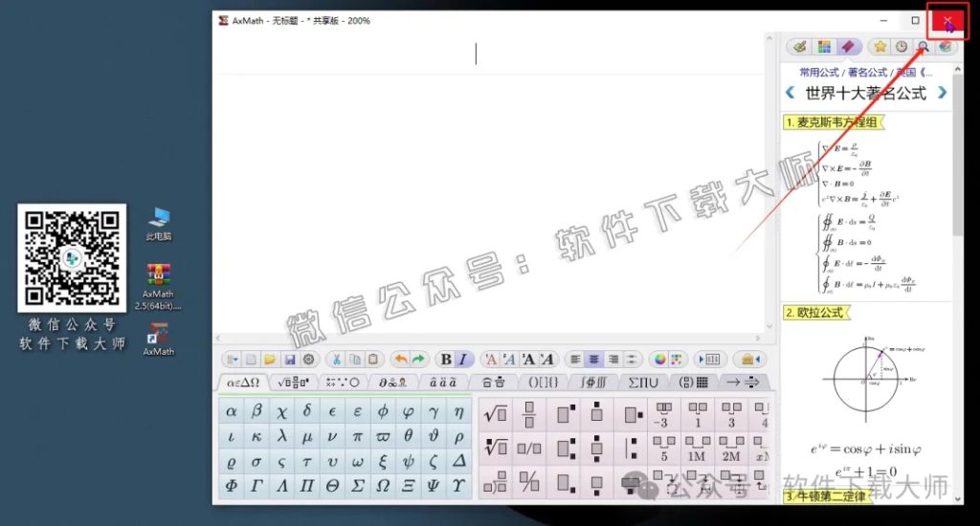Open the color palette grid icon
980x526 pixels.
[x=677, y=360]
